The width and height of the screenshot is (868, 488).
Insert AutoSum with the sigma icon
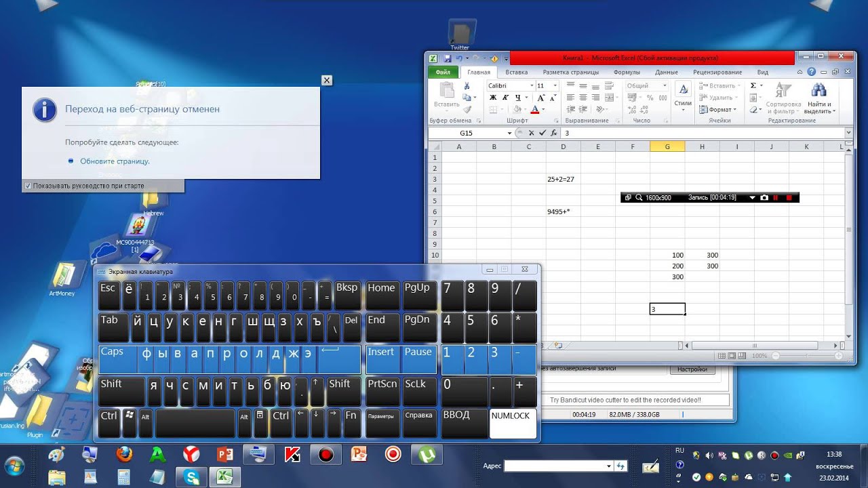[x=753, y=86]
